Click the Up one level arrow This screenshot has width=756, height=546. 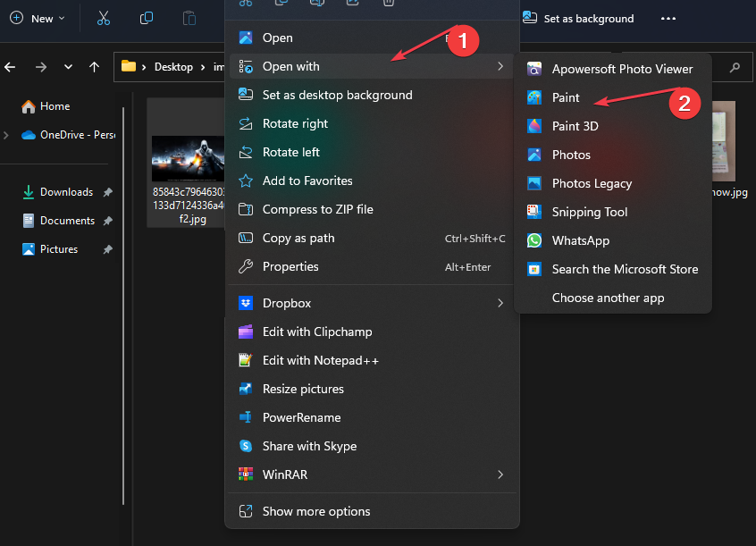tap(94, 67)
